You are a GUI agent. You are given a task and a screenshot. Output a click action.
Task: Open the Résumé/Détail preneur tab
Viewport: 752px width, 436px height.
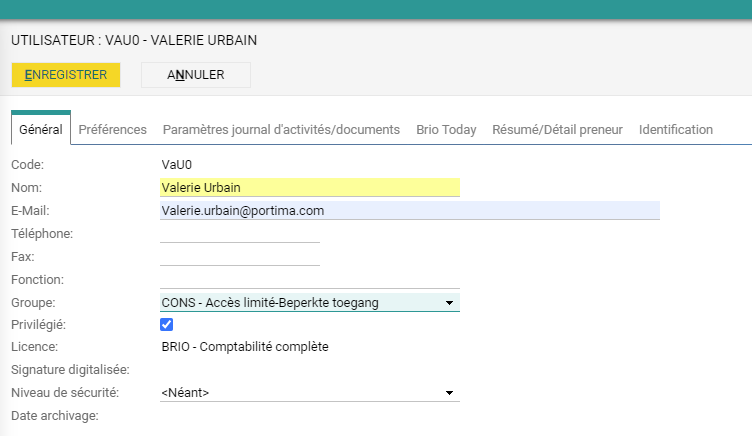(557, 130)
